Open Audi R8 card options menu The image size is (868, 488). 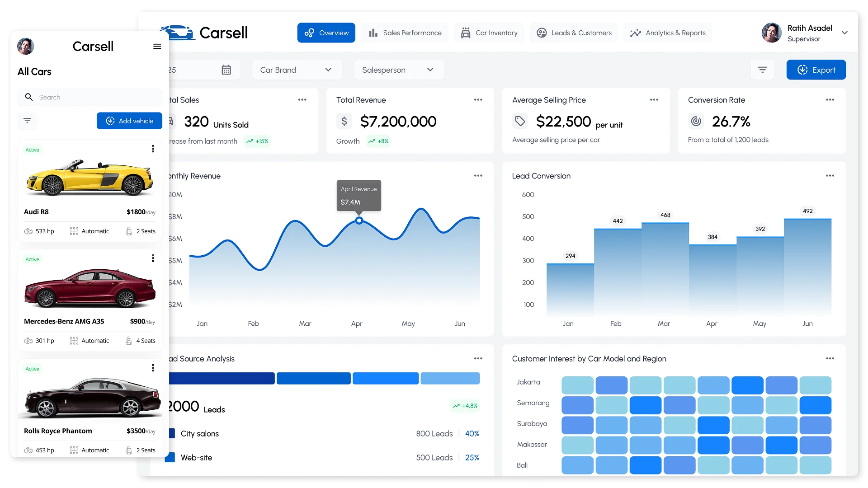tap(153, 149)
